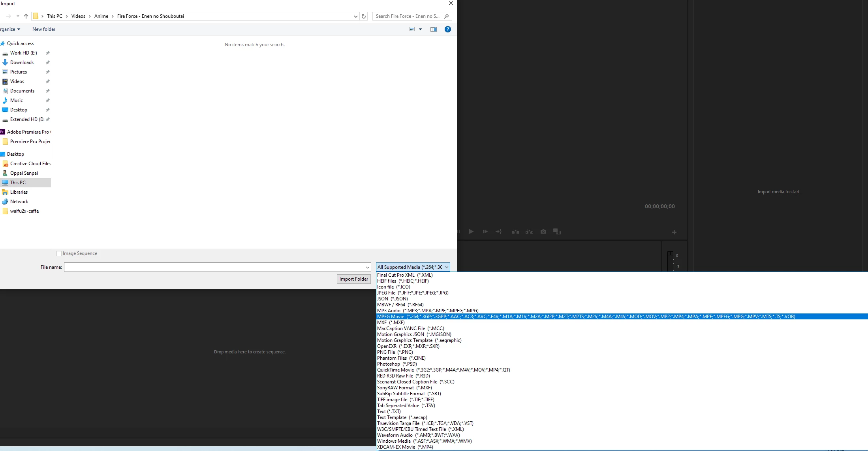Click the Play button in program monitor
This screenshot has height=451, width=868.
click(x=471, y=232)
